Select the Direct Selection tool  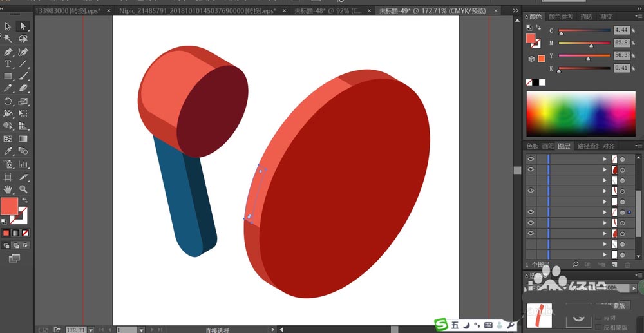tap(23, 26)
